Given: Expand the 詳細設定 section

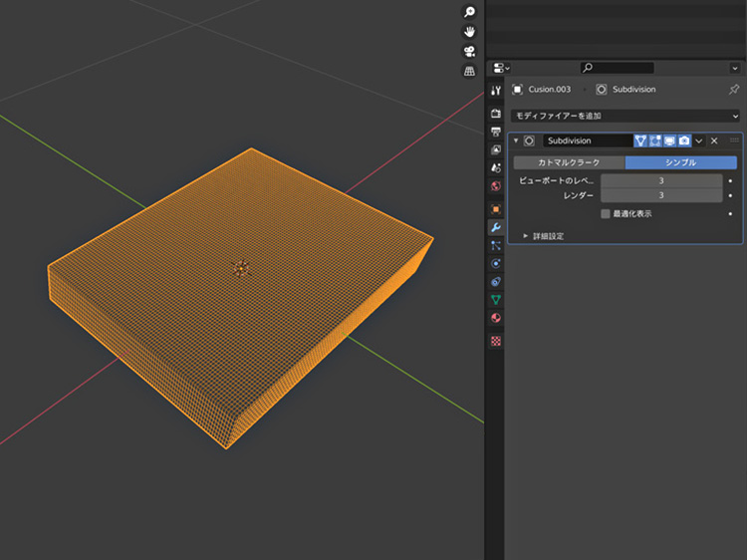Looking at the screenshot, I should point(543,236).
